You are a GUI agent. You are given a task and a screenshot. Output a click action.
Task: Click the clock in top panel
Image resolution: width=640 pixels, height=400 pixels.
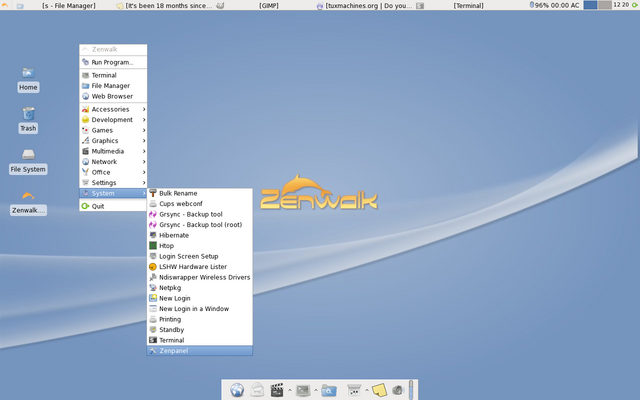[621, 5]
